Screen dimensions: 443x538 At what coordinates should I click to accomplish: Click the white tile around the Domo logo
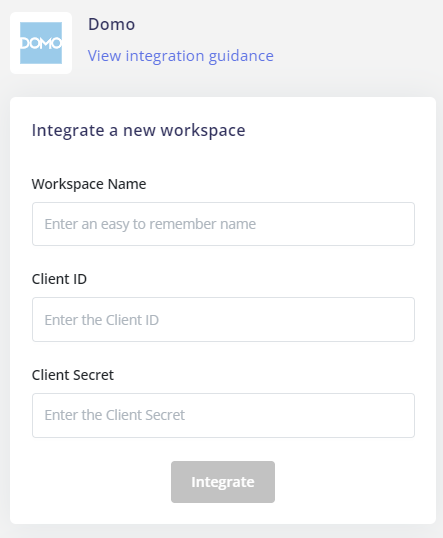tap(41, 43)
